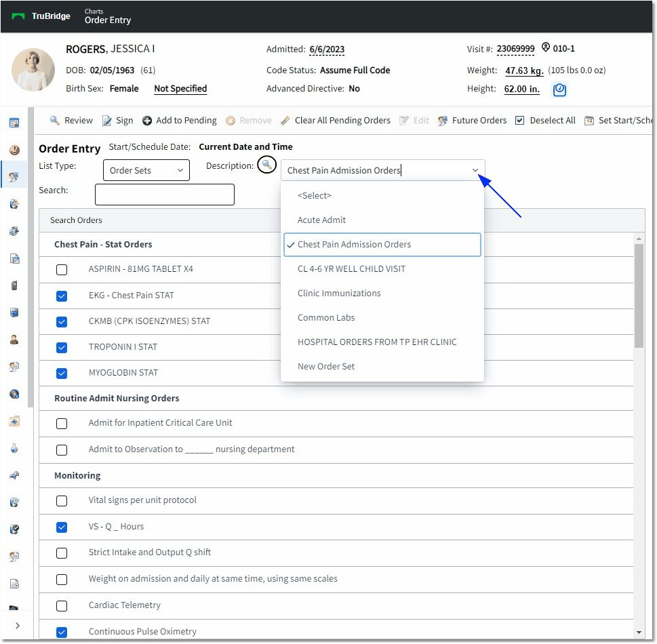
Task: Open Future Orders from the toolbar
Action: pos(472,121)
